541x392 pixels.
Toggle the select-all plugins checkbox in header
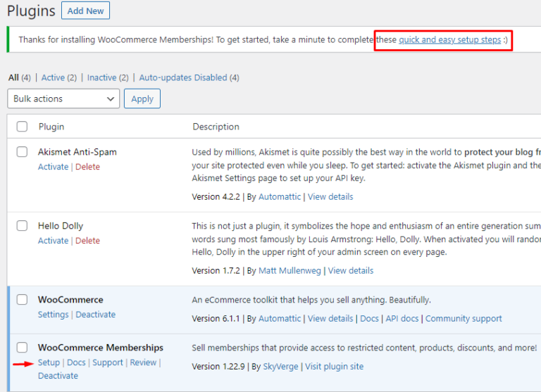point(22,127)
